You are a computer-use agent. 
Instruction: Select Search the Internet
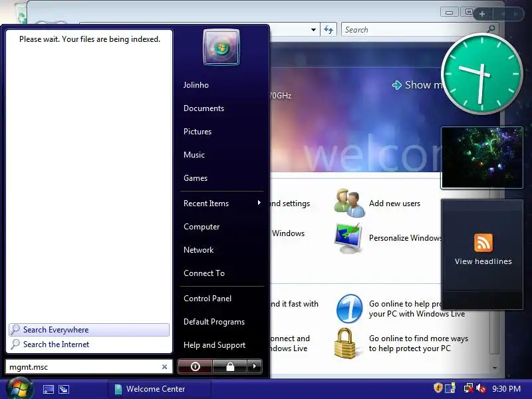[x=89, y=344]
